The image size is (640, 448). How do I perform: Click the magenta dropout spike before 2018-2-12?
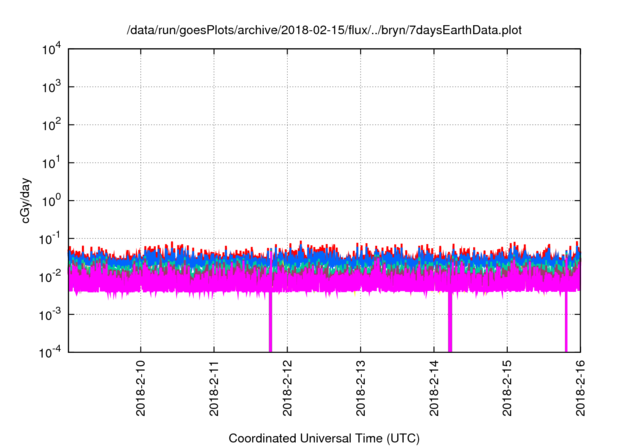pos(270,322)
